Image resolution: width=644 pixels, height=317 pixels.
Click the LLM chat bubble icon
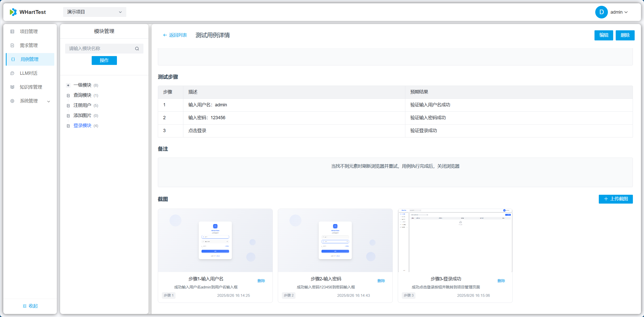click(x=12, y=73)
